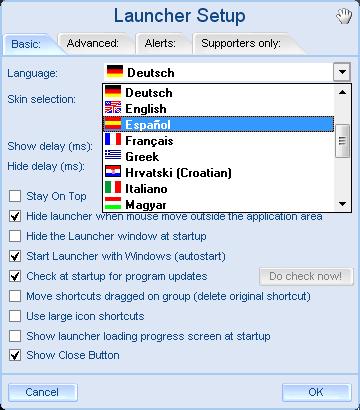Click language list scrollbar down arrow
360x410 pixels.
click(342, 204)
